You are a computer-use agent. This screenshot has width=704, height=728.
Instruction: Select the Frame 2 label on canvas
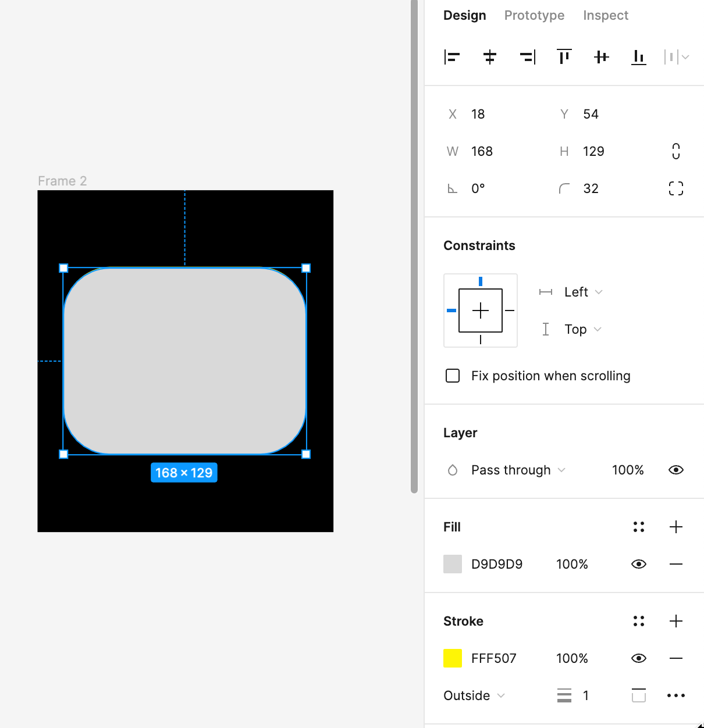point(62,181)
